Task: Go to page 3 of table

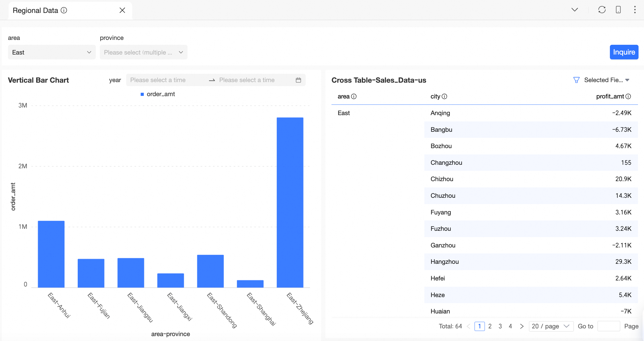Action: tap(500, 326)
